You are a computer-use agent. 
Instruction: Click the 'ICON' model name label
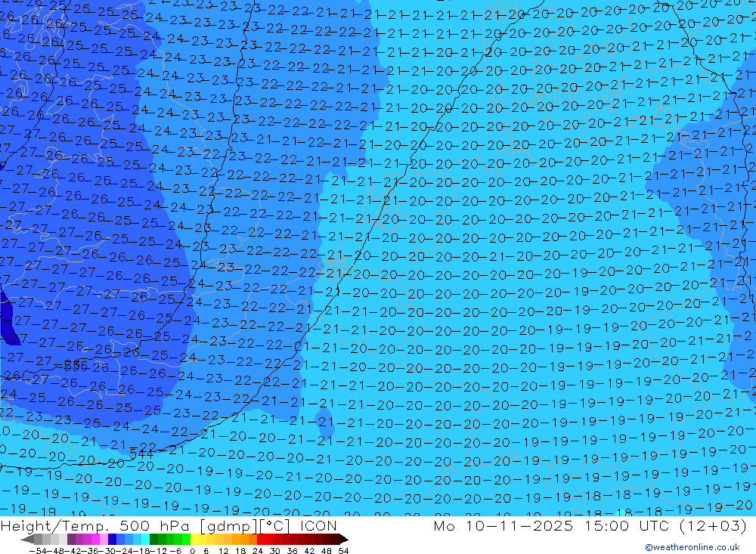tap(318, 526)
